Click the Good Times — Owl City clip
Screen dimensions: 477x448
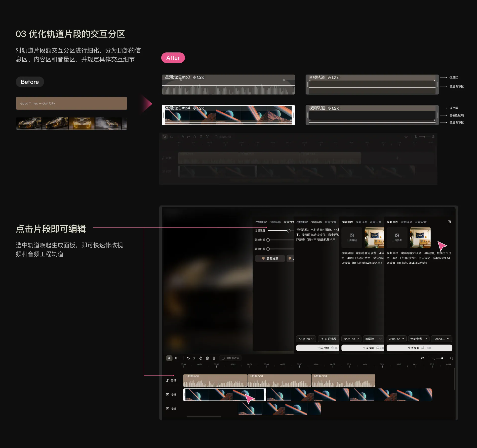72,103
